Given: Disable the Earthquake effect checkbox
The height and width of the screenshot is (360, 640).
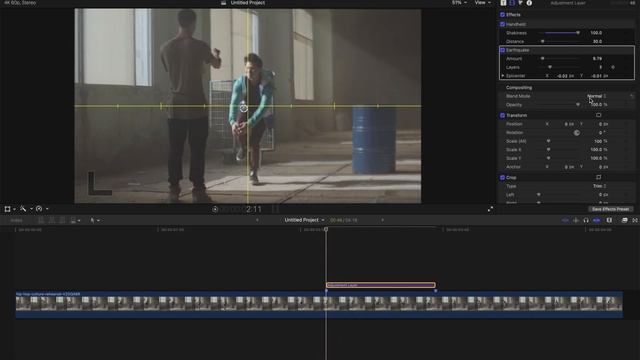Looking at the screenshot, I should (x=502, y=50).
